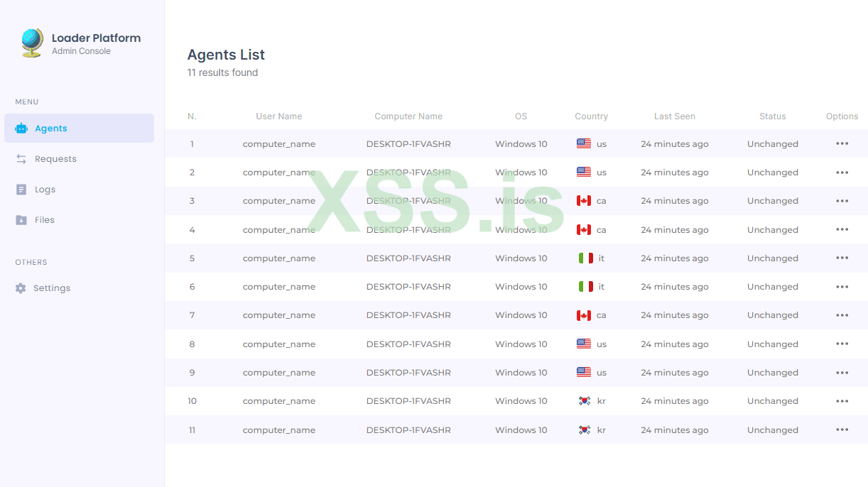Click the Country column header
The width and height of the screenshot is (868, 487).
[592, 116]
